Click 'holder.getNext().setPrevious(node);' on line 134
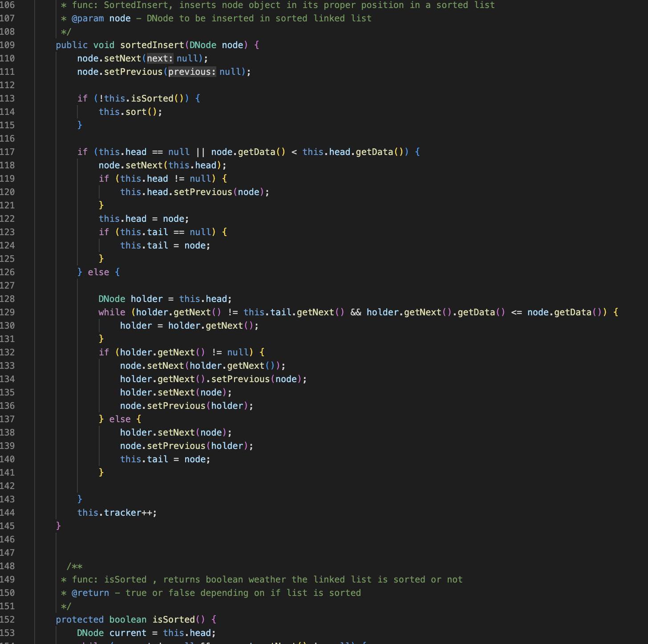This screenshot has height=644, width=648. pos(214,379)
